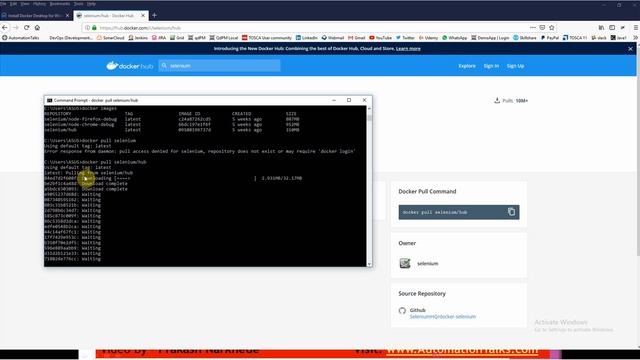Open the SonarCloud bookmark
Screen dimensions: 640x360
coord(111,38)
